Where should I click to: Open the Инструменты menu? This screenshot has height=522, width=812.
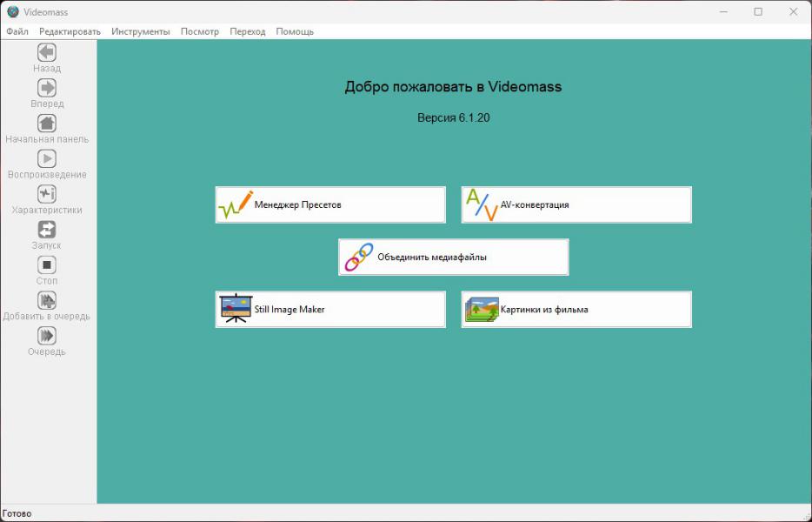pyautogui.click(x=140, y=31)
